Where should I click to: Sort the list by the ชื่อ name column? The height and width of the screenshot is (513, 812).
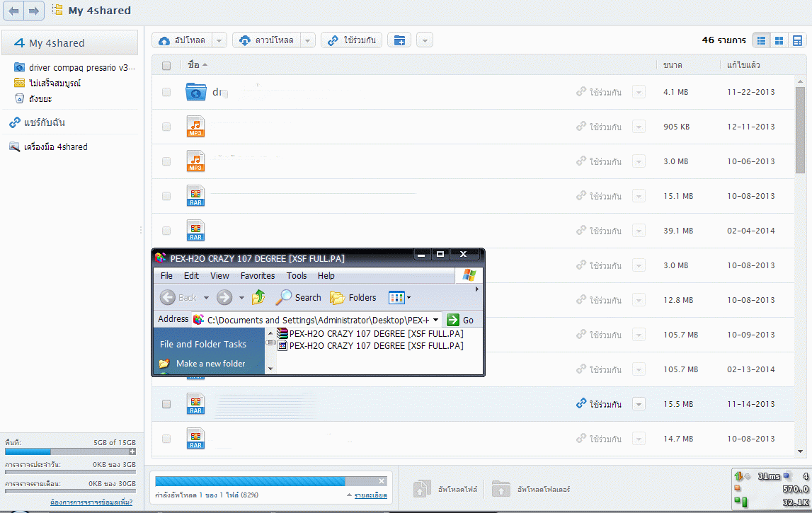pyautogui.click(x=198, y=64)
